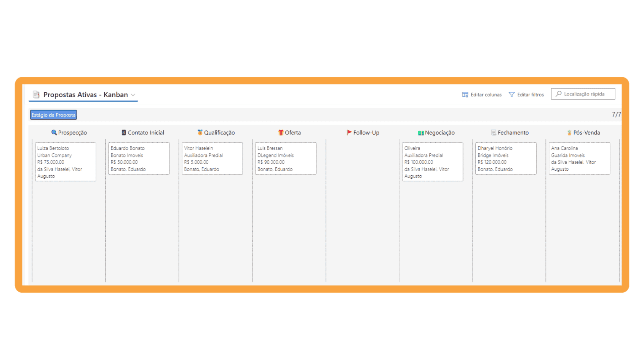Select the Fechamento column header
The height and width of the screenshot is (362, 644).
(510, 132)
